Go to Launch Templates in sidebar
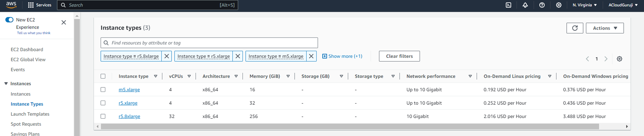This screenshot has width=644, height=136. click(30, 114)
